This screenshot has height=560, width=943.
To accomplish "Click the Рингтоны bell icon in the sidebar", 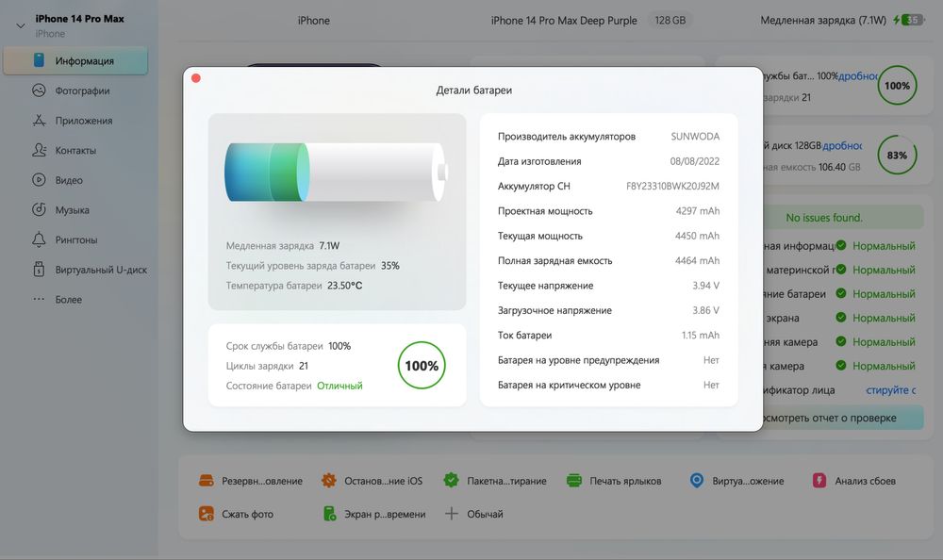I will coord(39,239).
